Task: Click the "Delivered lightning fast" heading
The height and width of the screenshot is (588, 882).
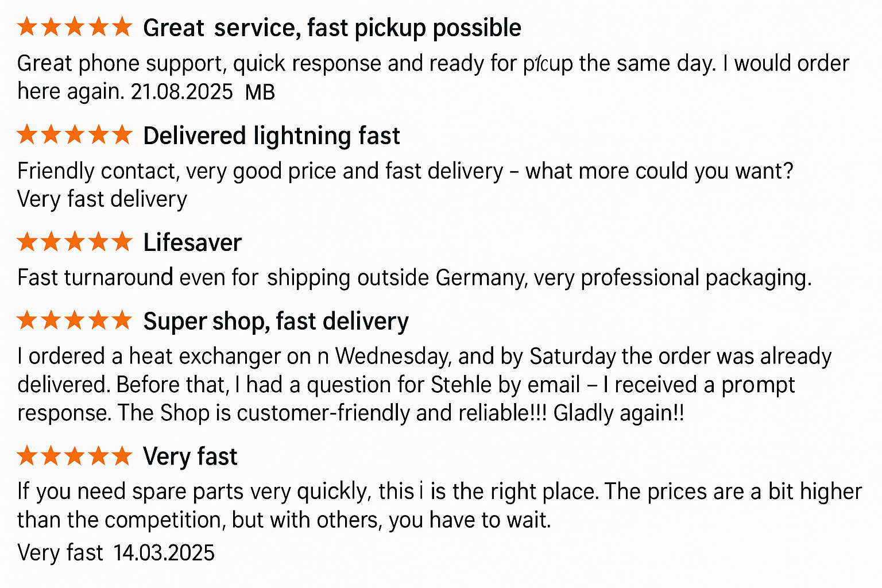Action: [271, 136]
